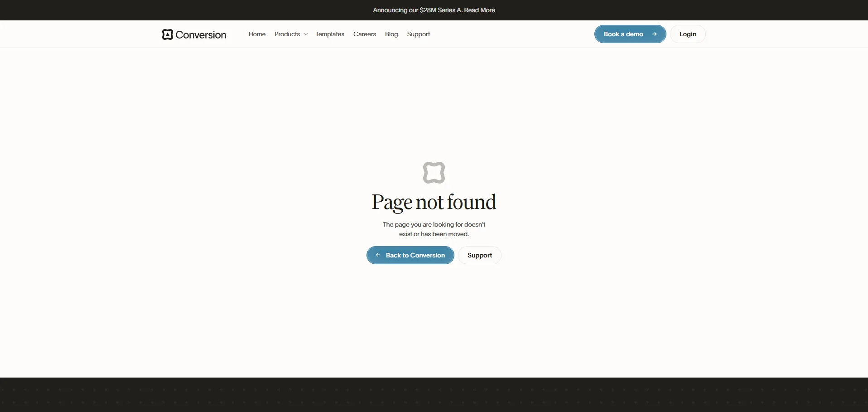Open the Templates page link
Viewport: 868px width, 412px height.
click(329, 34)
